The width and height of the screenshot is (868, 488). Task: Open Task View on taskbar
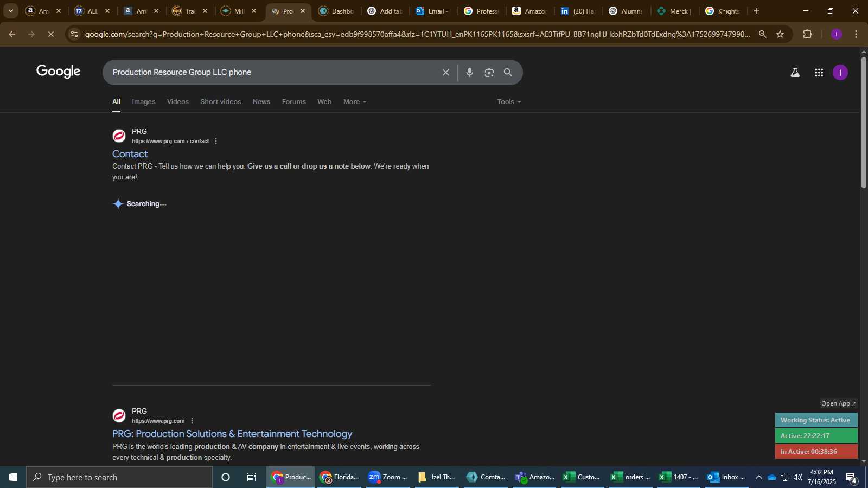point(252,477)
